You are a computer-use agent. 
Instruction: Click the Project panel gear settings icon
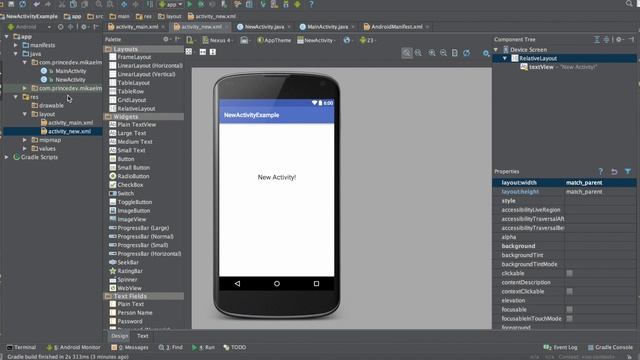84,27
